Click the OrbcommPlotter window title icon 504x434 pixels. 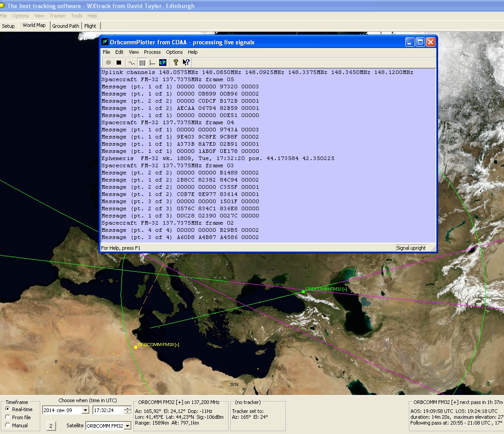pos(105,42)
